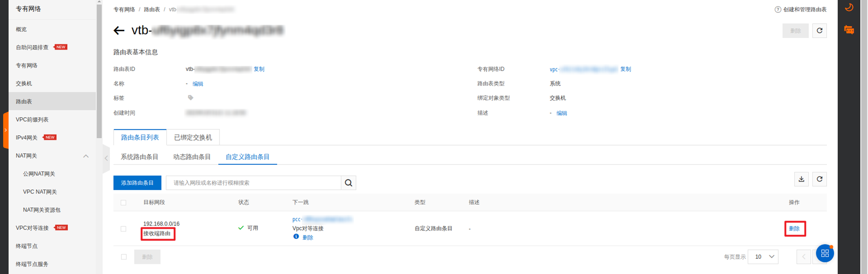Viewport: 868px width, 274px height.
Task: Refresh the custom route entries list
Action: pos(820,179)
